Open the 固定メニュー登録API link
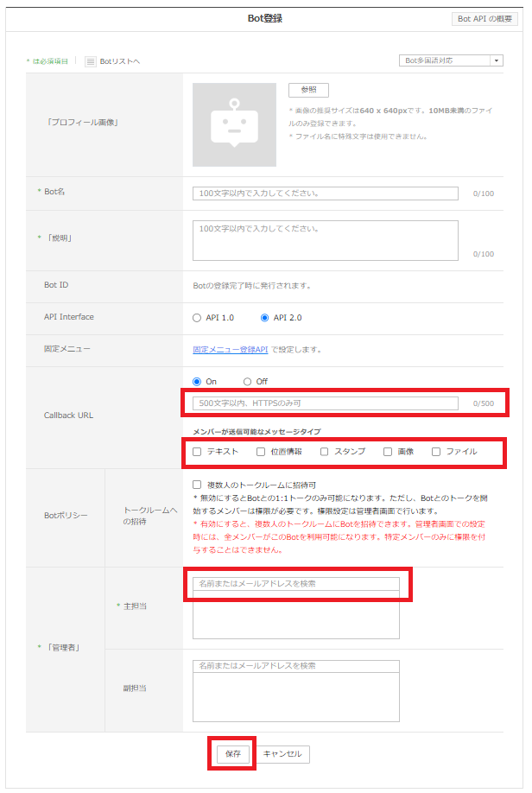The height and width of the screenshot is (793, 532). (x=231, y=350)
